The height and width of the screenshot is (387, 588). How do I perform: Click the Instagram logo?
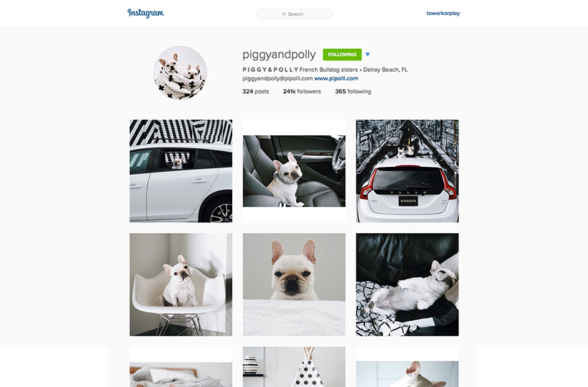145,13
